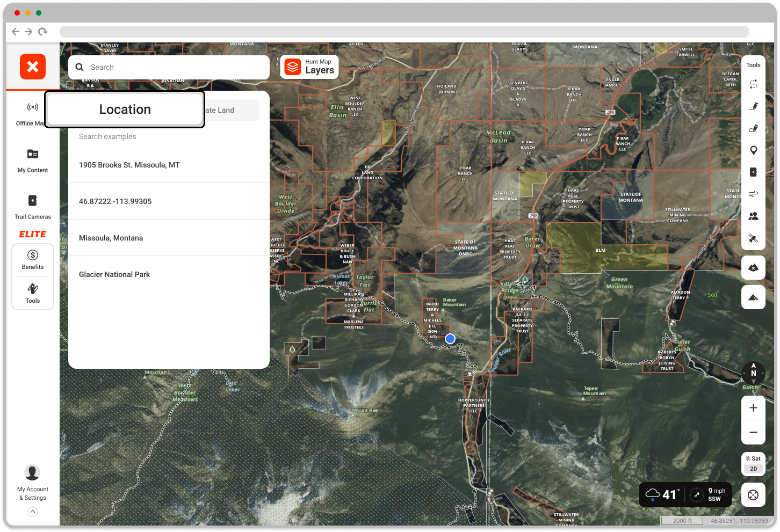Open Hunt Map Layers
The width and height of the screenshot is (780, 532).
coord(309,67)
